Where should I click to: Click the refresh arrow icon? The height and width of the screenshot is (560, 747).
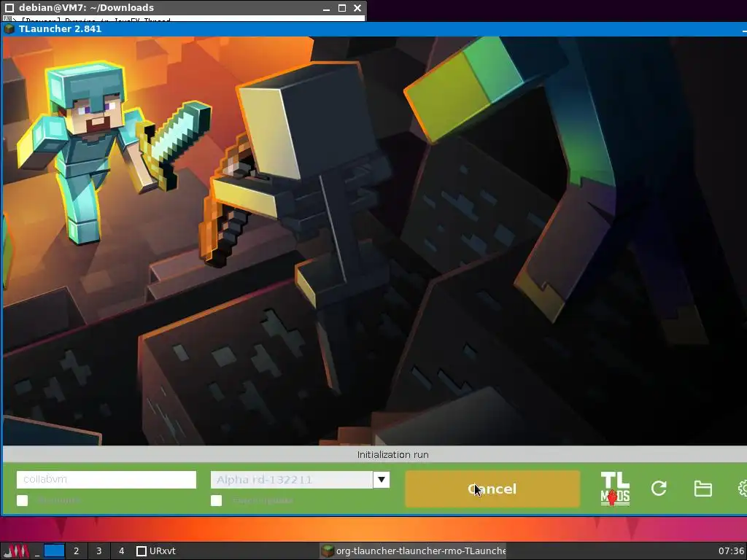pyautogui.click(x=659, y=488)
